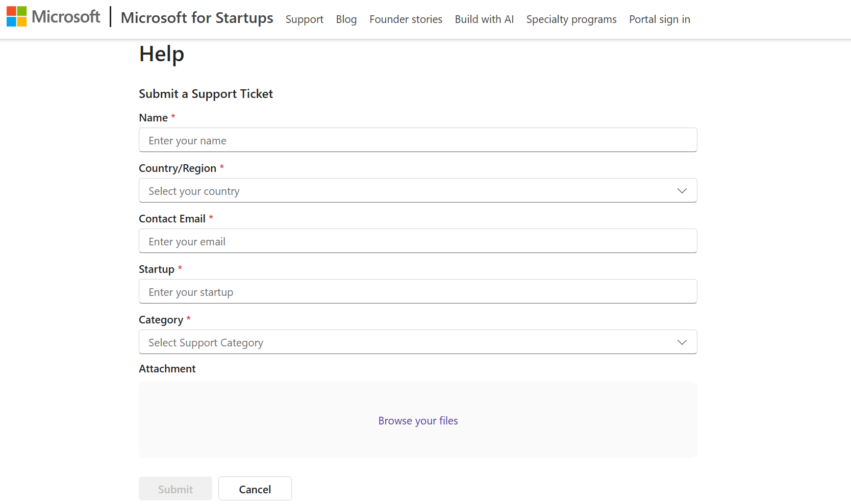Image resolution: width=851 pixels, height=504 pixels.
Task: Open Specialty programs in the header
Action: pyautogui.click(x=571, y=19)
